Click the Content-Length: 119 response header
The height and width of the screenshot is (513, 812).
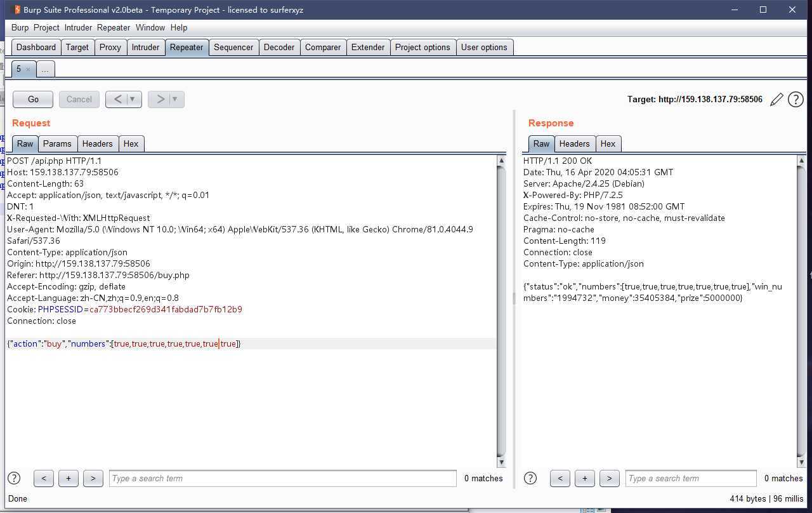(565, 241)
